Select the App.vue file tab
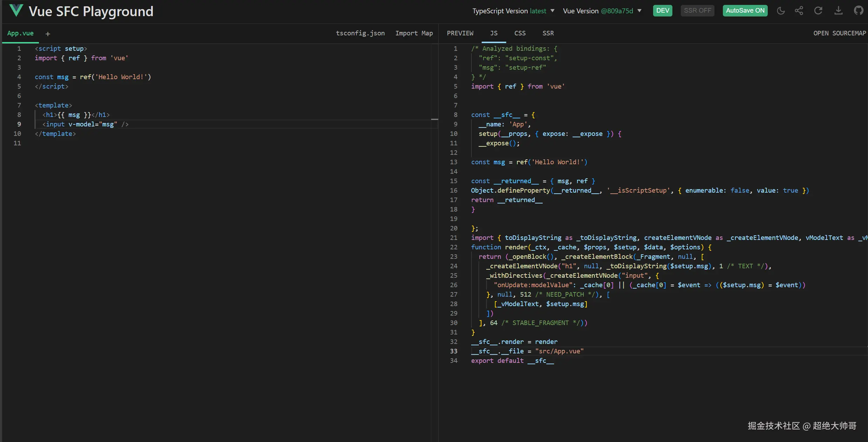This screenshot has width=868, height=442. point(20,33)
